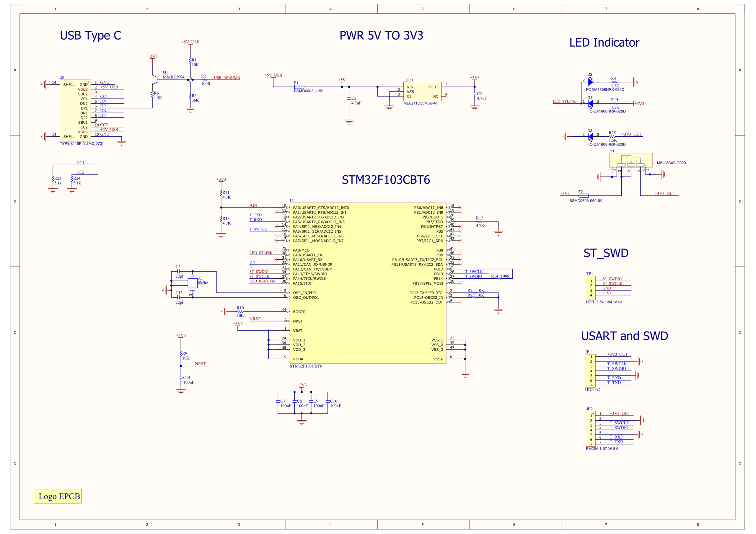Image resolution: width=756 pixels, height=534 pixels.
Task: Select capacitor C7 100nF
Action: pyautogui.click(x=278, y=402)
